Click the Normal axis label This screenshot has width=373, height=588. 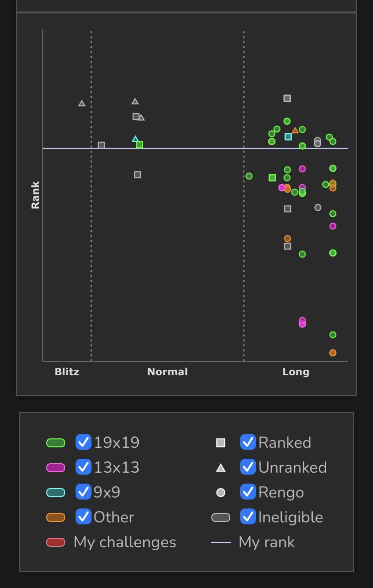tap(168, 372)
